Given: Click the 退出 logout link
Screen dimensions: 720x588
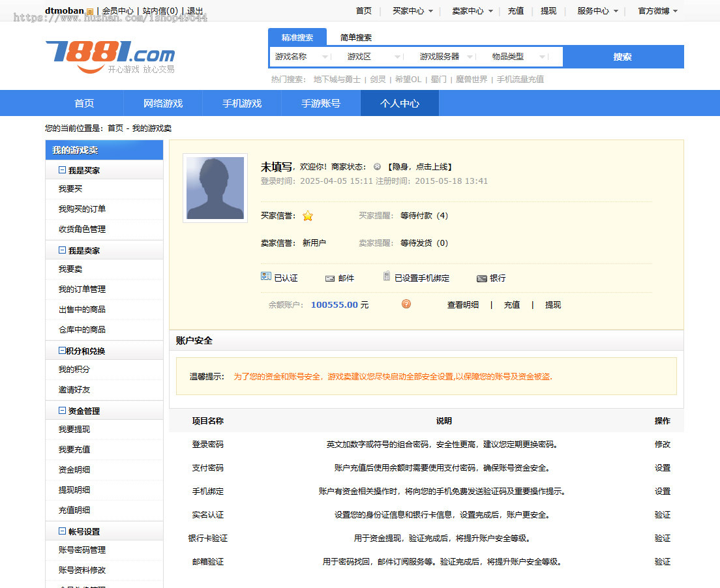Looking at the screenshot, I should tap(195, 10).
